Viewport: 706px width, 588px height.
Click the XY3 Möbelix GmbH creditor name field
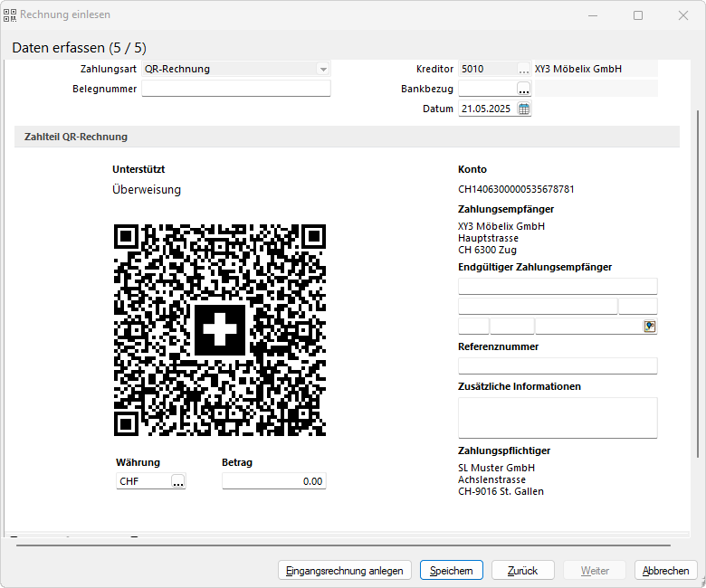pyautogui.click(x=596, y=69)
